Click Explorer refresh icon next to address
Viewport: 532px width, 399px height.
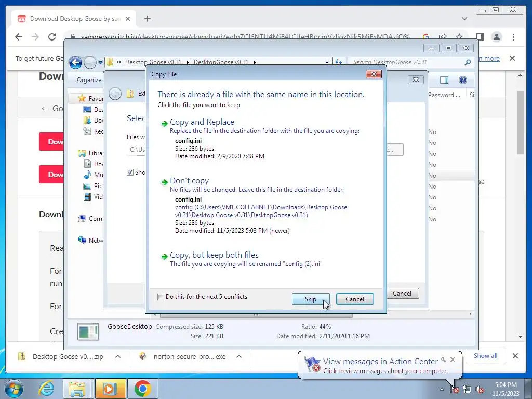[339, 62]
